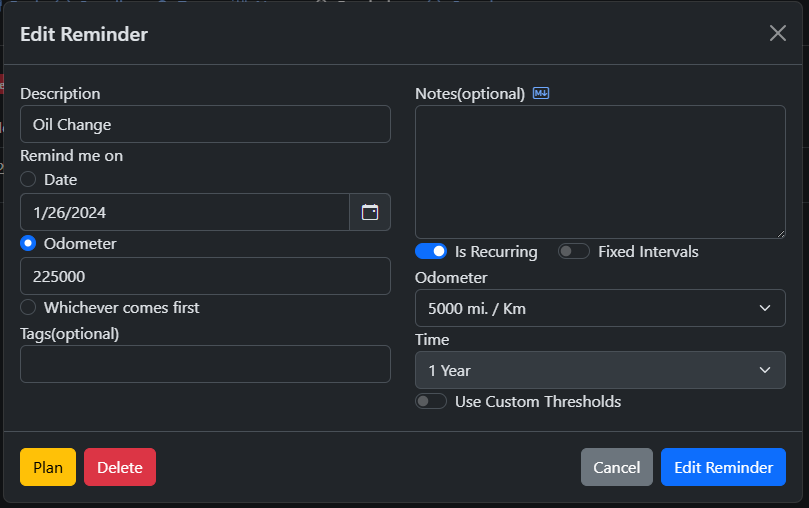Viewport: 809px width, 508px height.
Task: Choose the Whichever comes first option
Action: (28, 308)
